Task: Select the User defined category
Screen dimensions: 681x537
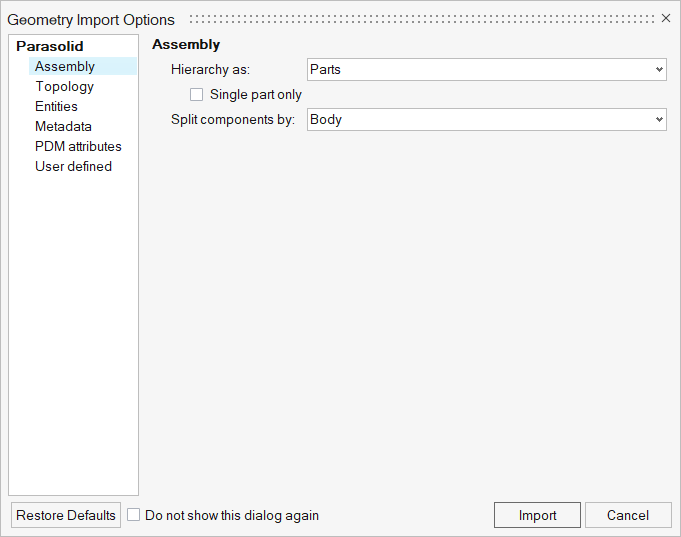Action: click(x=73, y=166)
